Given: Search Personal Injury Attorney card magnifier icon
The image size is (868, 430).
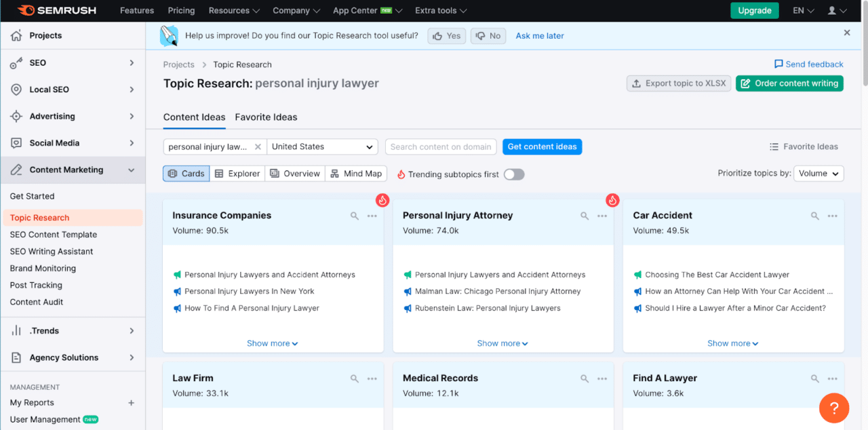Looking at the screenshot, I should [585, 216].
